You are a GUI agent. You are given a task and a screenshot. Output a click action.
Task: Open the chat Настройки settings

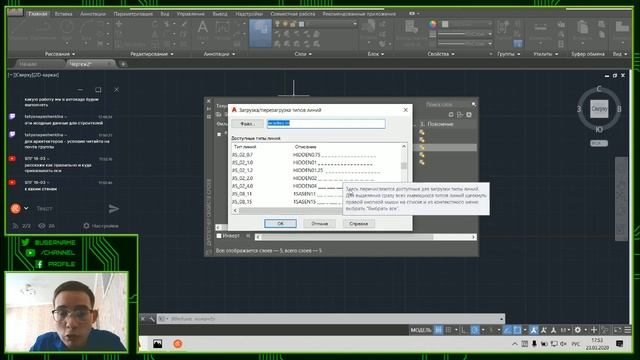pyautogui.click(x=101, y=226)
